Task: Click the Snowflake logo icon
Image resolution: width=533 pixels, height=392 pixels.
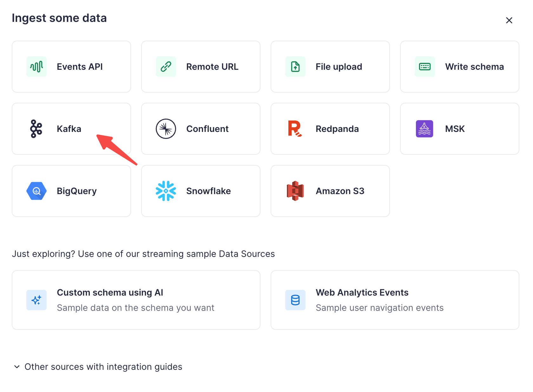Action: tap(166, 191)
